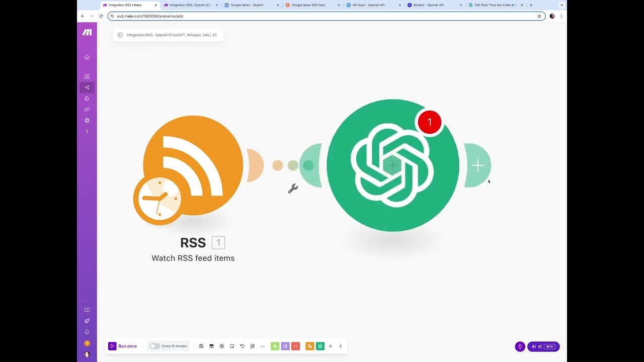The width and height of the screenshot is (644, 362).
Task: Click the Watch RSS feed items label
Action: 193,258
